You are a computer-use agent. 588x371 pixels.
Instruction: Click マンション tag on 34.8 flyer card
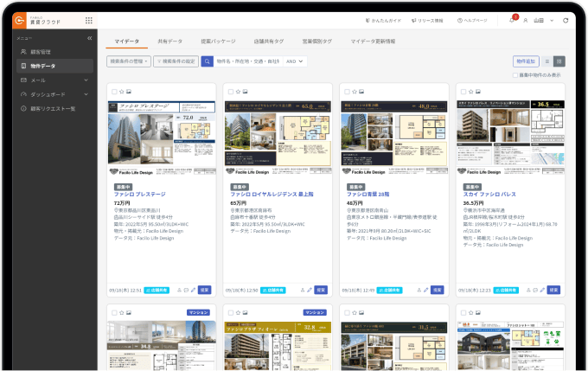pyautogui.click(x=198, y=312)
